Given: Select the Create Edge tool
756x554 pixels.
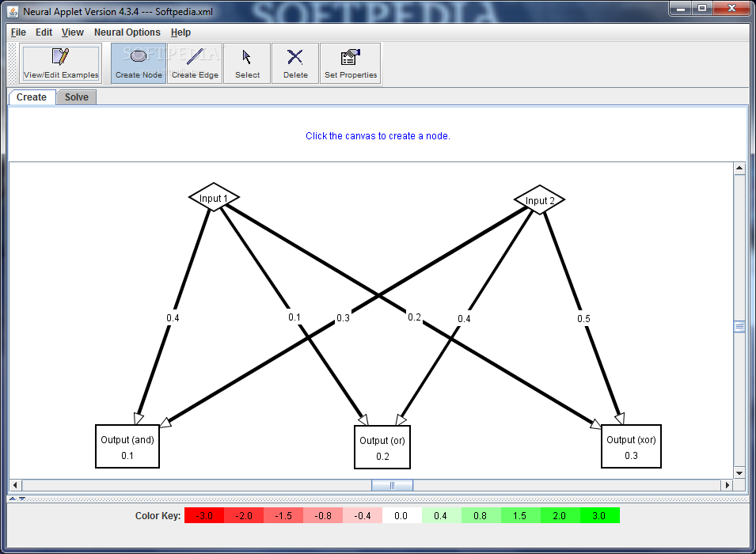Looking at the screenshot, I should 195,63.
